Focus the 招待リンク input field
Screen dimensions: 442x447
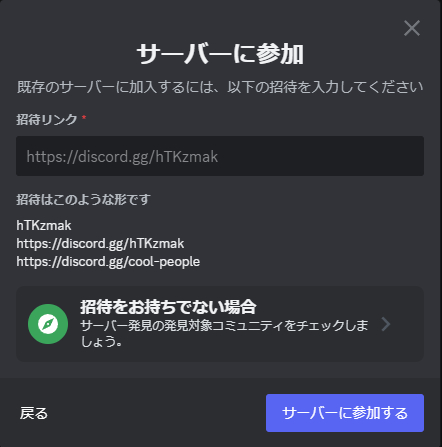click(220, 156)
